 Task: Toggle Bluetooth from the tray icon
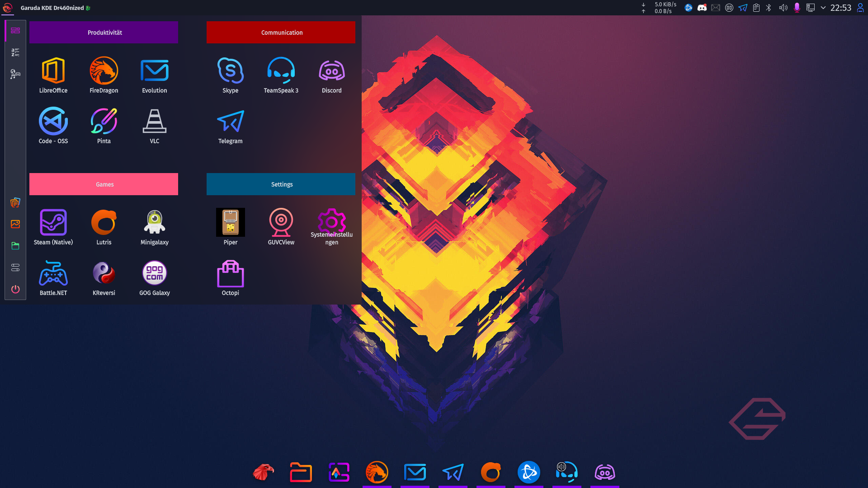(x=769, y=8)
